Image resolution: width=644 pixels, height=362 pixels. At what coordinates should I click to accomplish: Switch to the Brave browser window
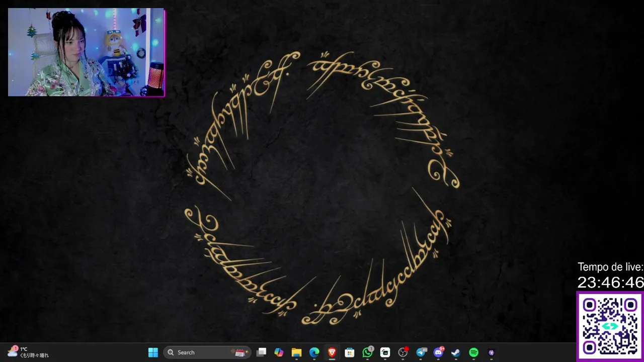click(332, 352)
